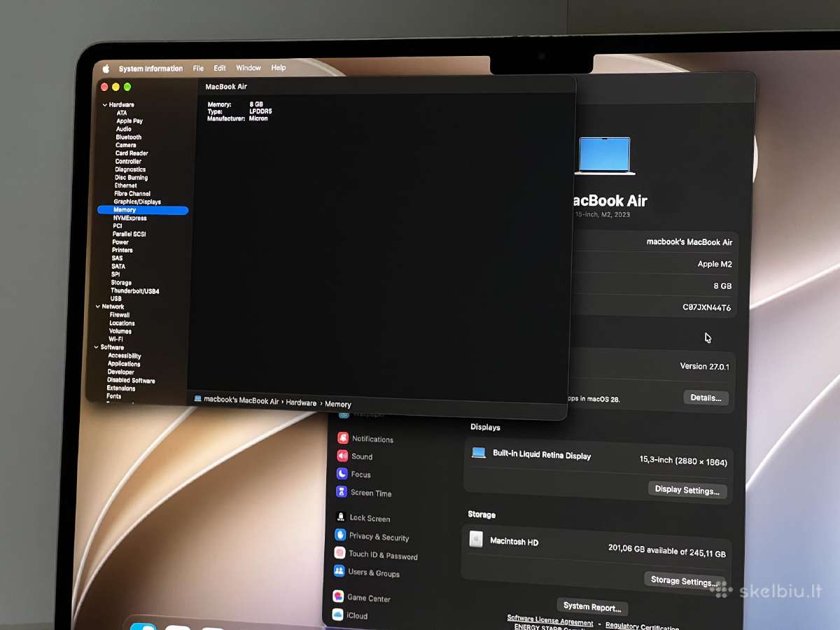840x630 pixels.
Task: Select Fibre Channel in the Hardware list
Action: [132, 194]
